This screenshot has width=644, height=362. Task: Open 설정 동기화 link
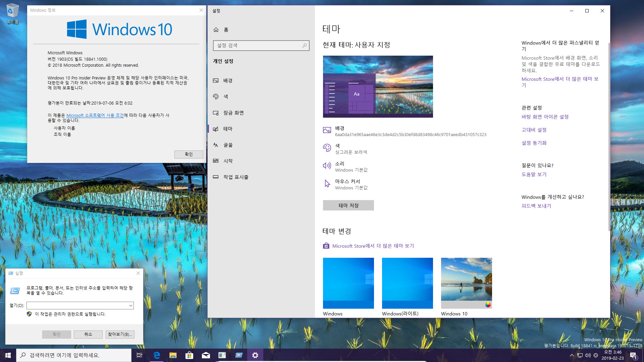[534, 143]
